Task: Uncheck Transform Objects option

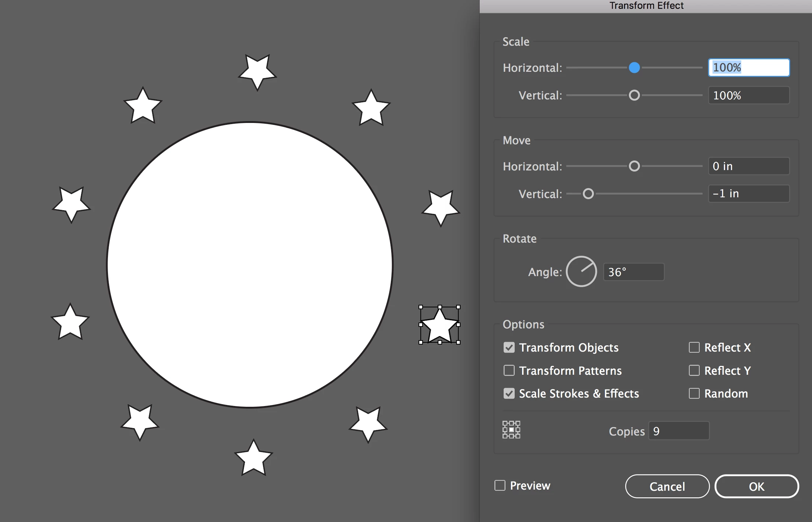Action: coord(509,348)
